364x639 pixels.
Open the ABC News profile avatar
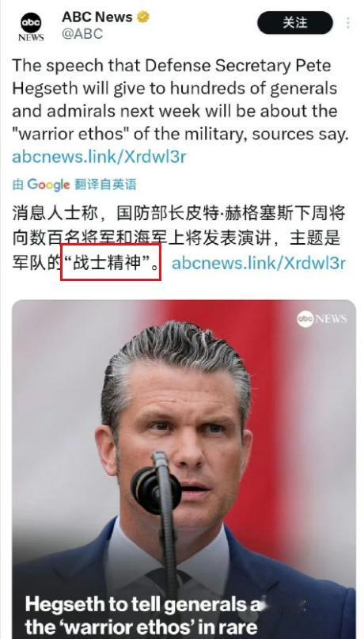click(31, 26)
